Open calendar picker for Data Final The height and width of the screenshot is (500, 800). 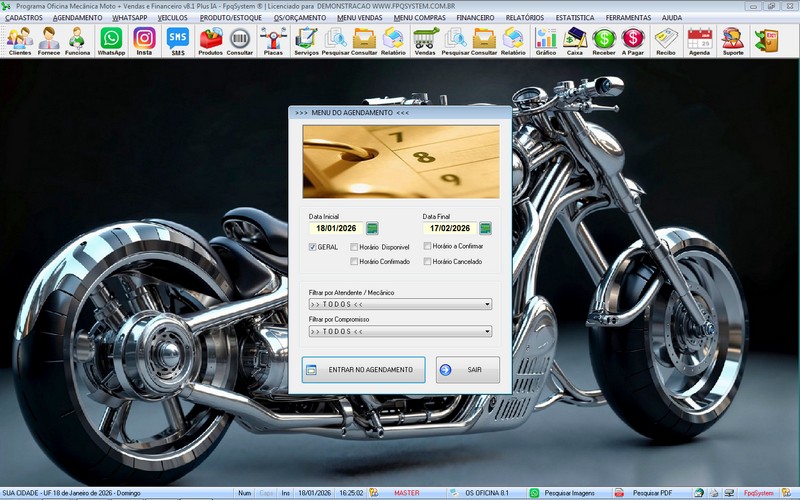[x=485, y=228]
